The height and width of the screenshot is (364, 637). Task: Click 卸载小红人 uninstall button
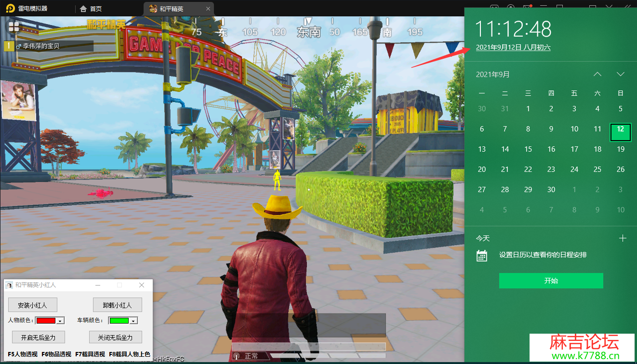(118, 305)
